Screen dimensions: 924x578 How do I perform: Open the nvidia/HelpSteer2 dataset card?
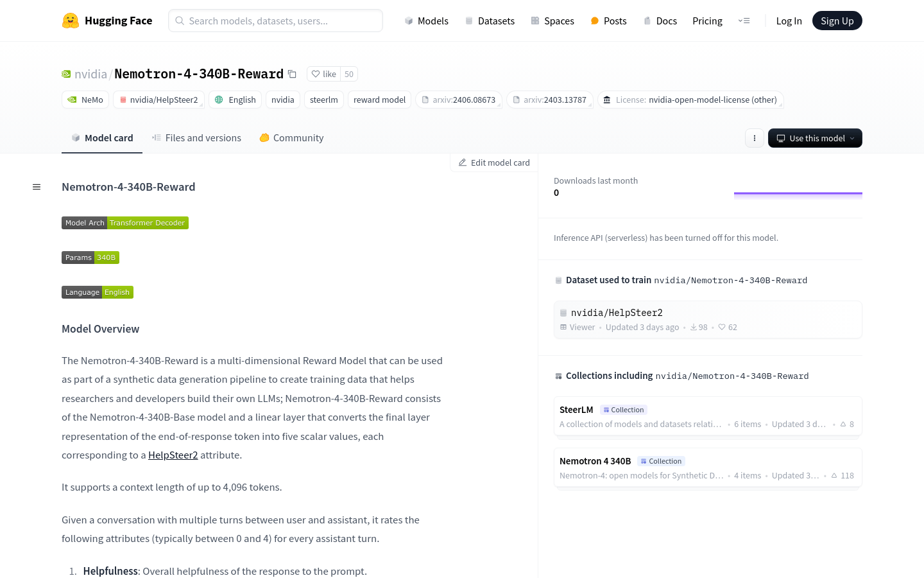(x=708, y=319)
